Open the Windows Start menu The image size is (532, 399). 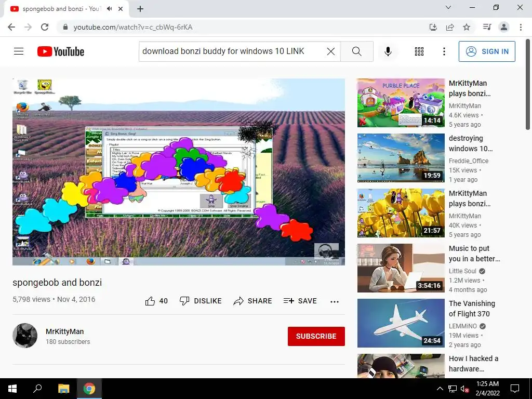(12, 389)
